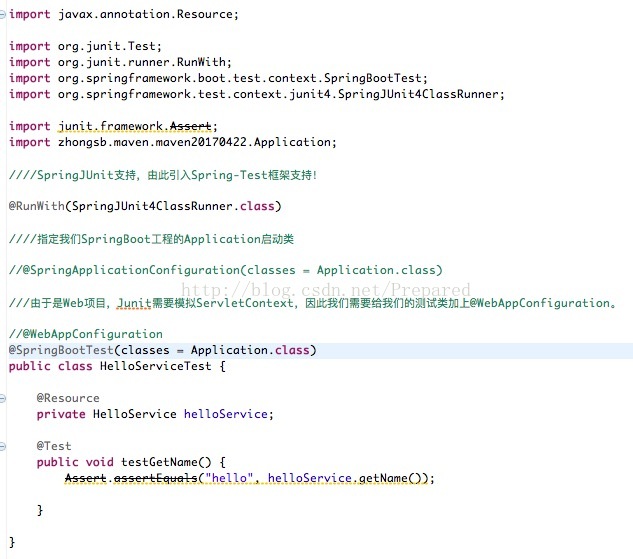Click the '@Test' annotation

(x=54, y=446)
